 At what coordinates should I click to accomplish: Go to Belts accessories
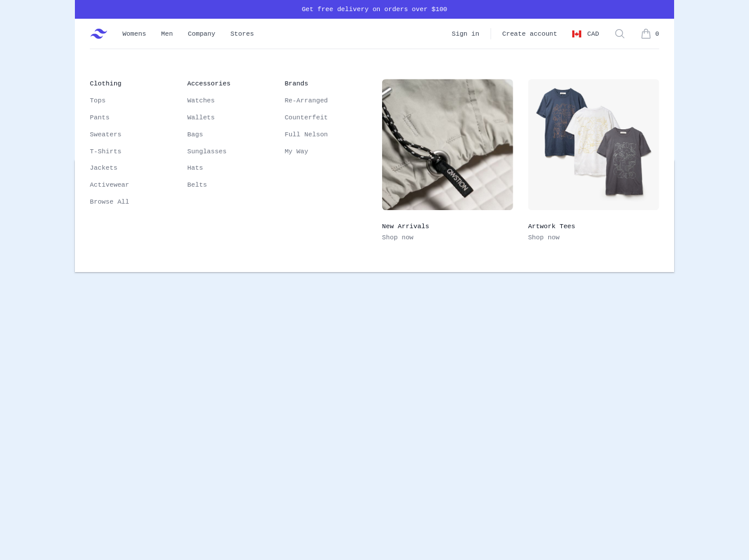[197, 185]
